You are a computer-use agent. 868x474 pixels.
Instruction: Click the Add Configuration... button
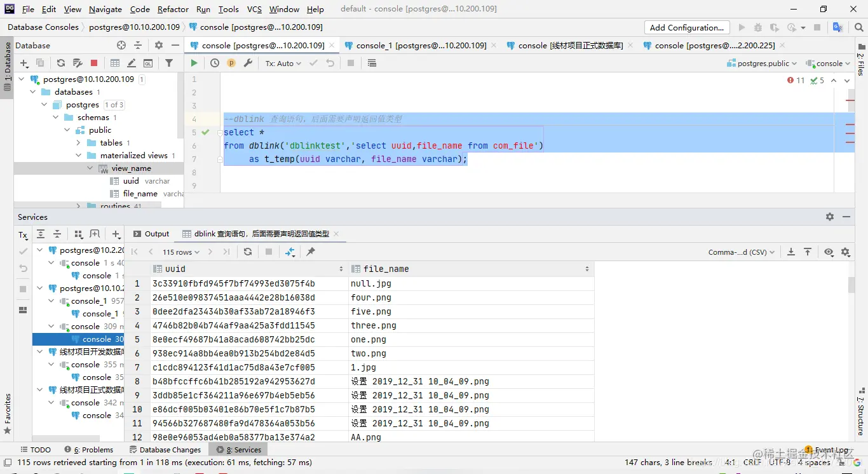coord(687,27)
